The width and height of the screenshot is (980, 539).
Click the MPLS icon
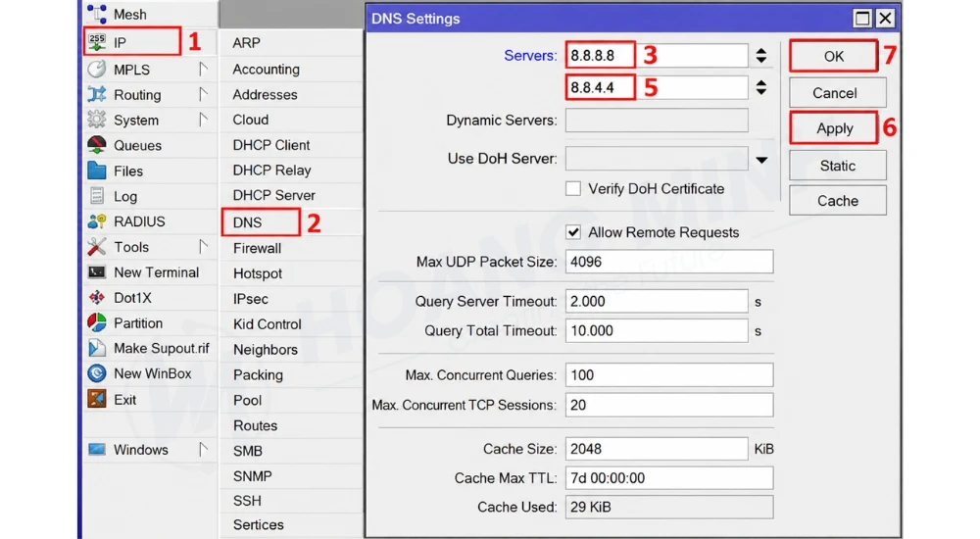coord(97,69)
